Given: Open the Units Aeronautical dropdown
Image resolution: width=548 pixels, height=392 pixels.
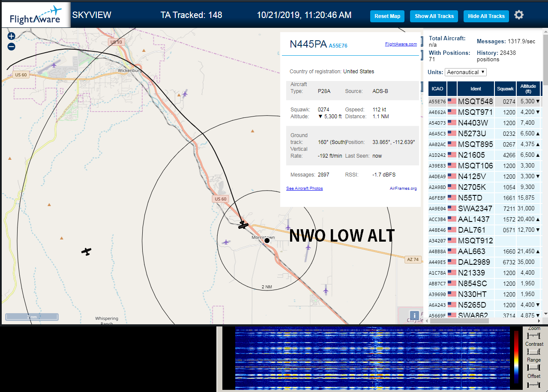Looking at the screenshot, I should click(x=466, y=72).
